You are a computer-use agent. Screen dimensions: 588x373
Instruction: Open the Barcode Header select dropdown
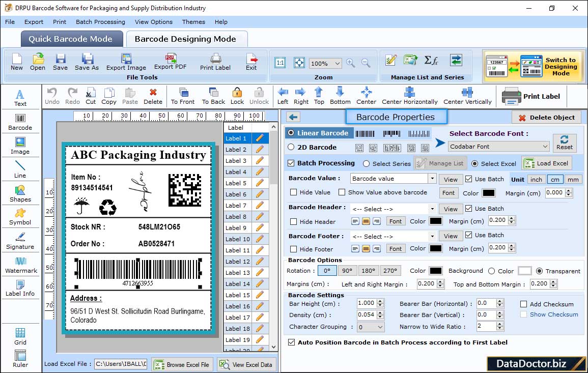click(432, 209)
